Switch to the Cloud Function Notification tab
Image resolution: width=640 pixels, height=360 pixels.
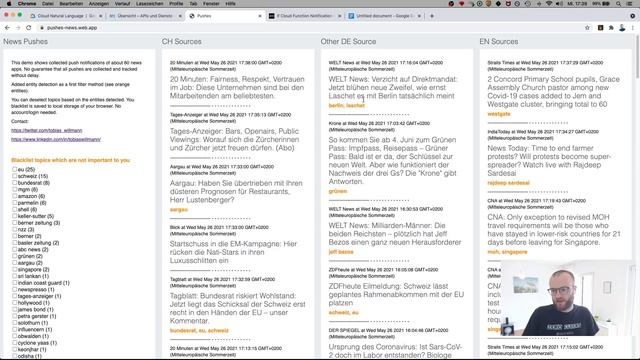tap(304, 16)
